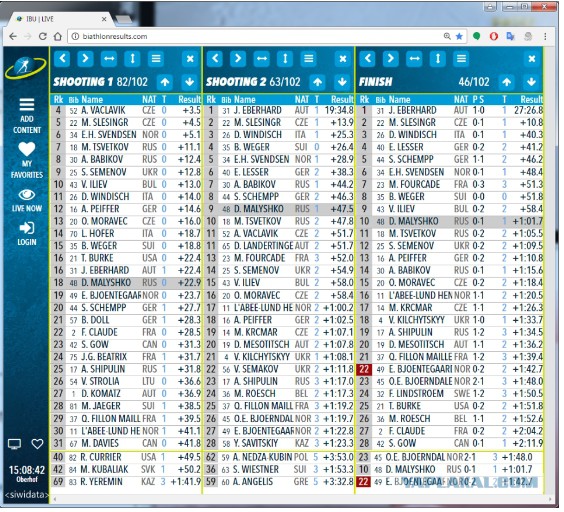Open the menu icon in Shooting 1 panel
The width and height of the screenshot is (564, 512).
[156, 58]
